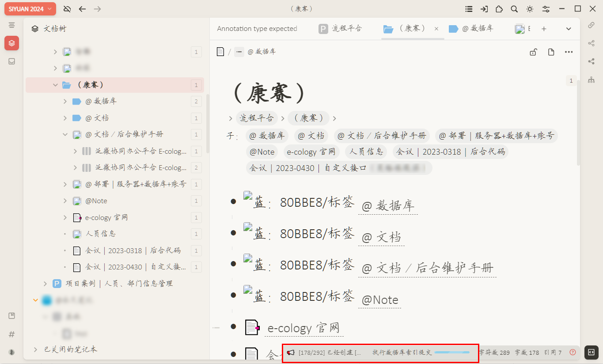Image resolution: width=603 pixels, height=364 pixels.
Task: Click the backlinks link icon in right dock
Action: [x=591, y=25]
